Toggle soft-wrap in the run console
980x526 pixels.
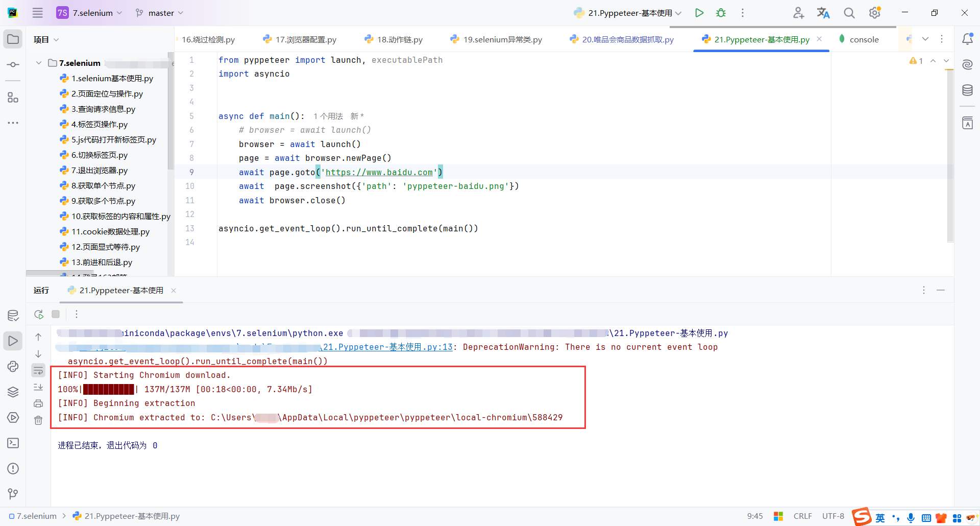[x=38, y=370]
